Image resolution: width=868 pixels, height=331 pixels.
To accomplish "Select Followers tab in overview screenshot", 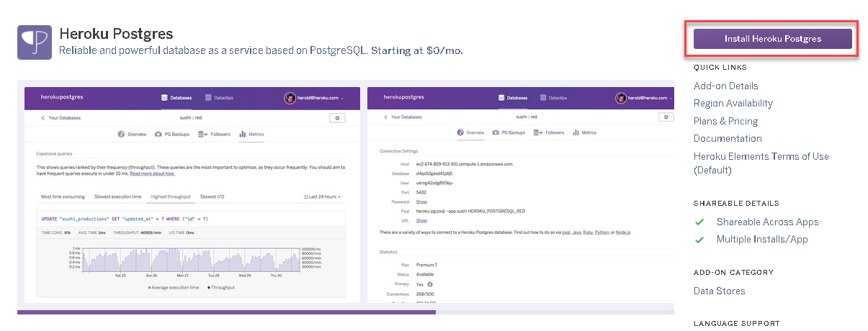I will [549, 132].
